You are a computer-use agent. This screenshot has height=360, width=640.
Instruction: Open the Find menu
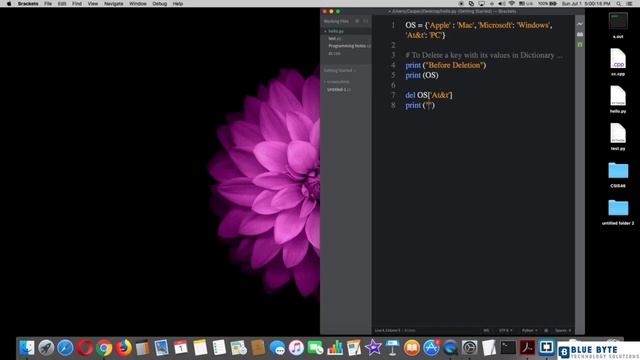[x=77, y=4]
